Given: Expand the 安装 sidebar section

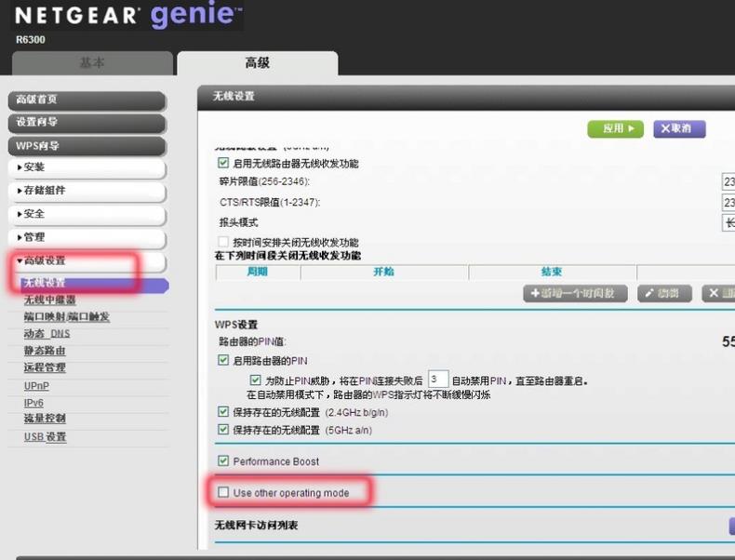Looking at the screenshot, I should [x=87, y=167].
